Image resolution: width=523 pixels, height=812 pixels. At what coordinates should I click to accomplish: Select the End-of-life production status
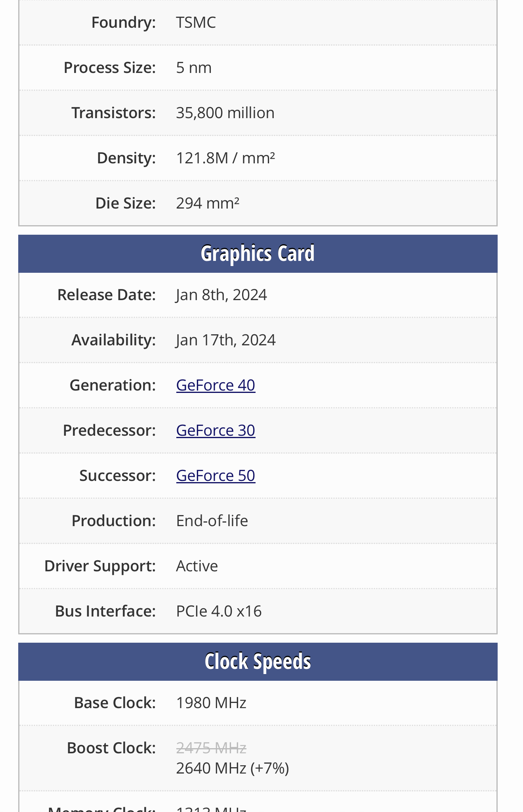coord(212,521)
